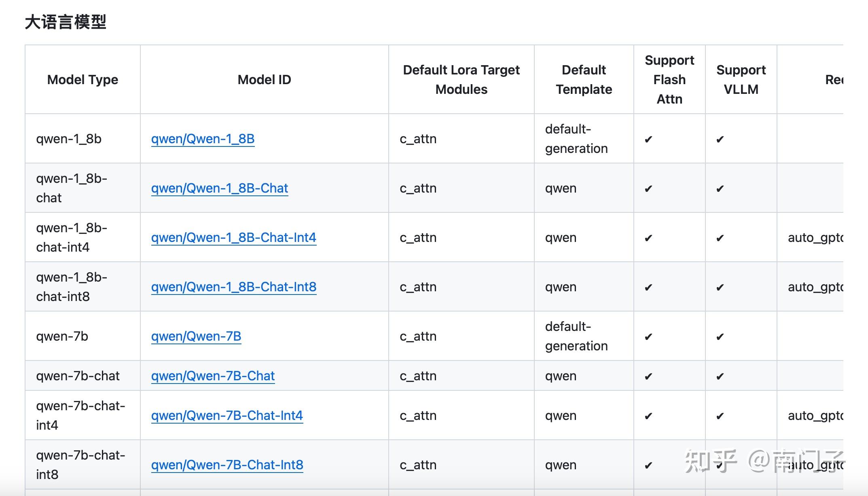Screen dimensions: 868x496
Task: Click Flash Attn checkmark in qwen-1_8b row
Action: point(648,140)
